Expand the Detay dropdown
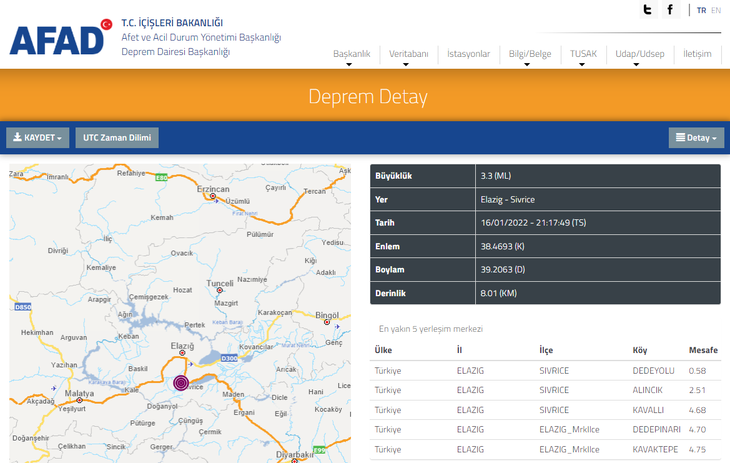 696,138
